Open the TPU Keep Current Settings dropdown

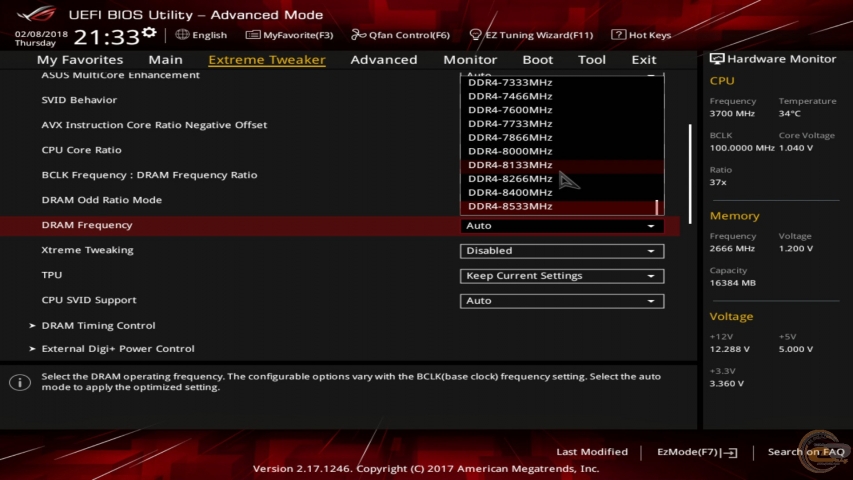point(561,276)
